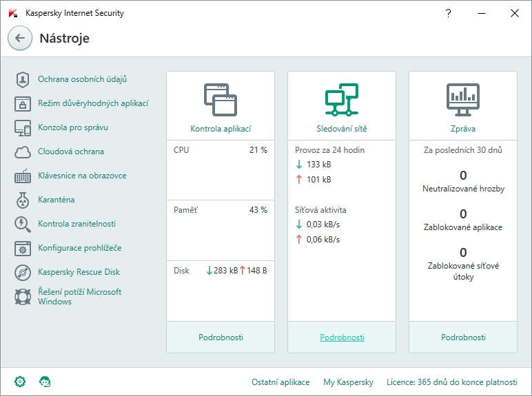This screenshot has height=396, width=532.
Task: Open Kontrola zranitelnosti
Action: [x=76, y=224]
